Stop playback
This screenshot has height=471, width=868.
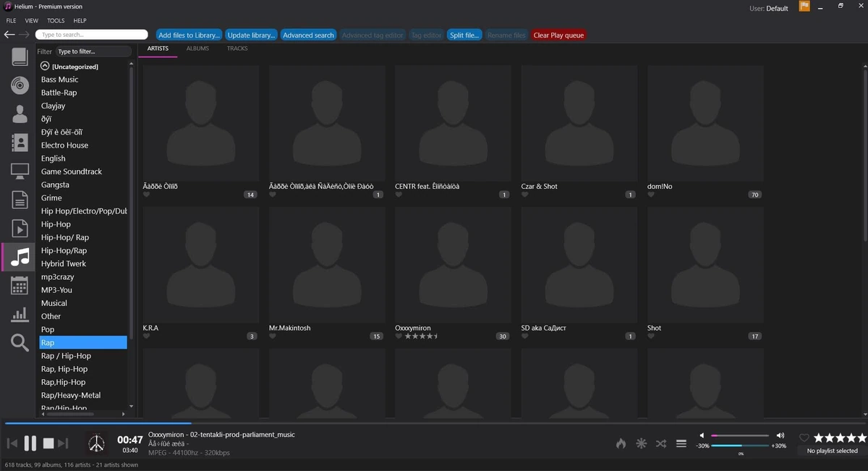pyautogui.click(x=48, y=443)
